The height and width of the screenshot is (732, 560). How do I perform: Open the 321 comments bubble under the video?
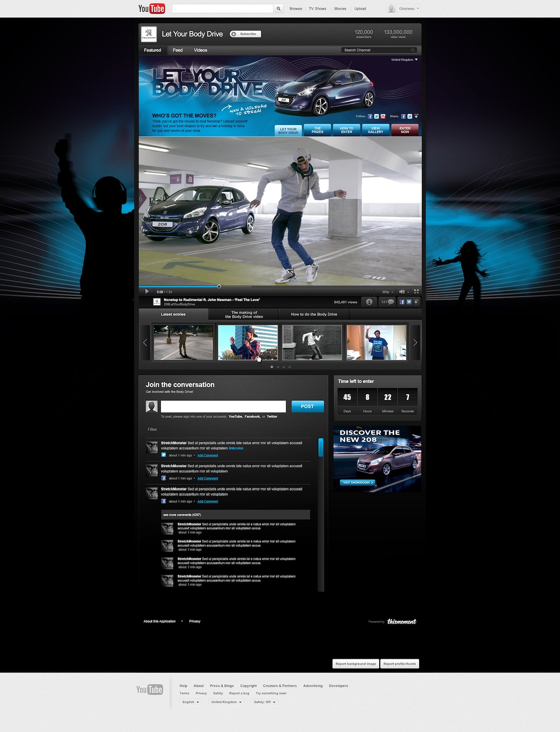(x=387, y=302)
